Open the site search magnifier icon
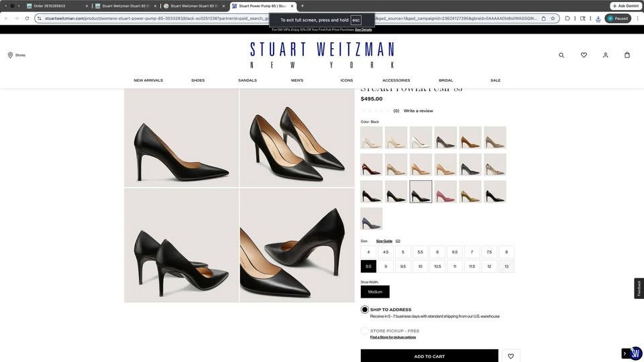 (x=561, y=55)
